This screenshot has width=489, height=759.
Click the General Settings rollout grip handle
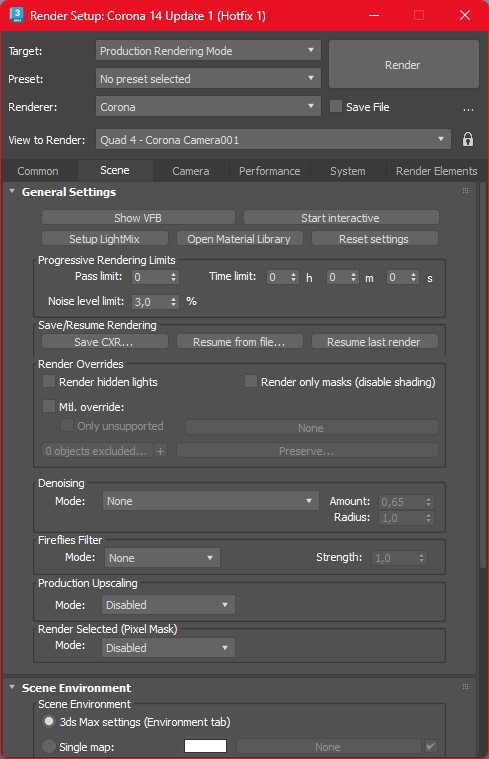(465, 191)
